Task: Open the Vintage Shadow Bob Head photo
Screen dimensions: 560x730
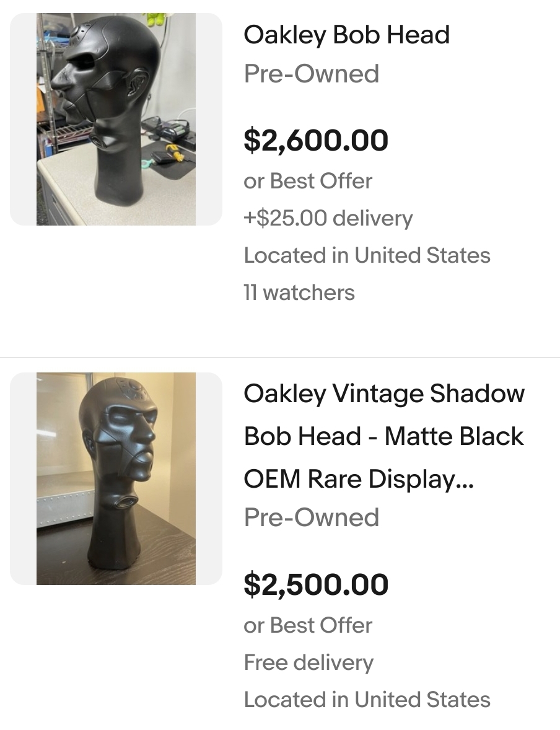Action: 116,478
